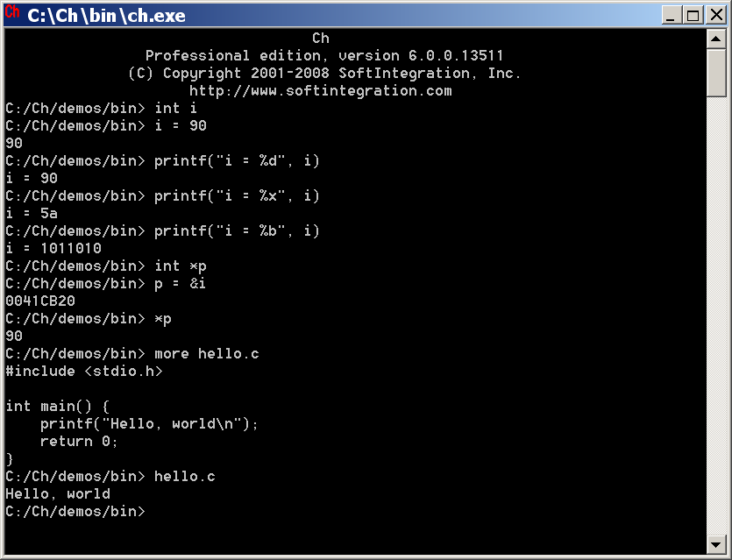Maximize the ch.exe console window
The image size is (732, 560).
point(693,15)
